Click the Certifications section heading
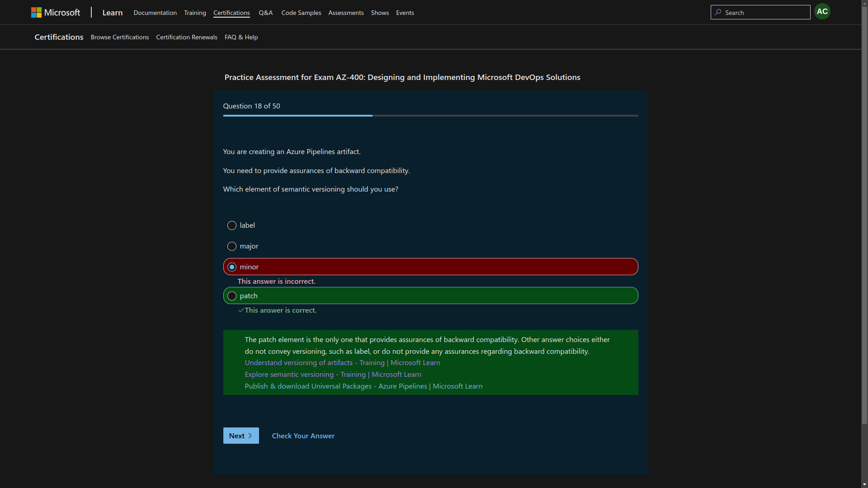The height and width of the screenshot is (488, 868). (x=59, y=37)
